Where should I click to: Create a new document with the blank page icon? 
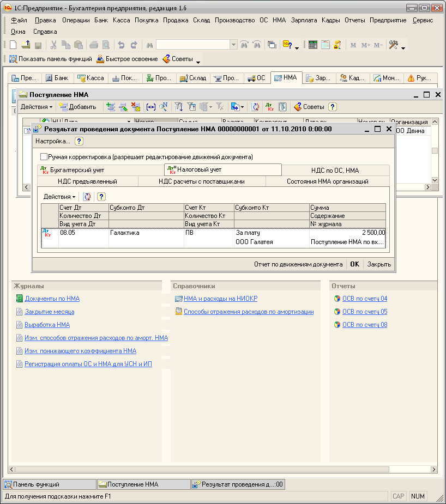click(13, 45)
